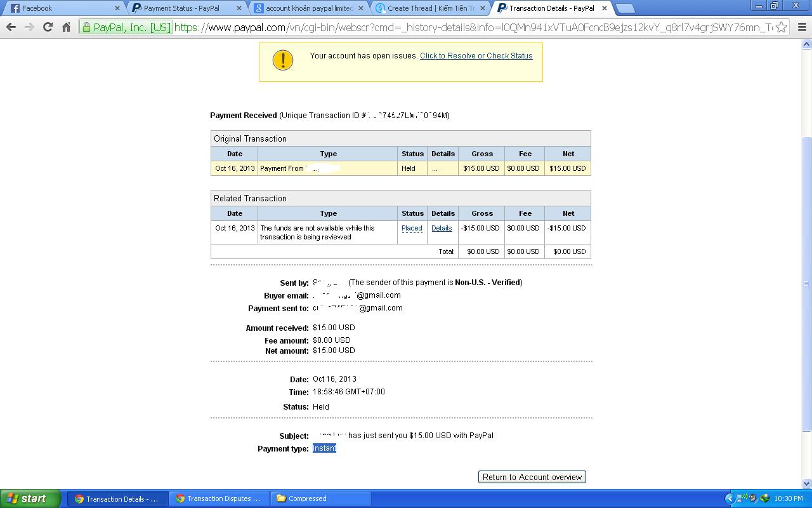Open Click to Resolve or Check Status link
Image resolution: width=812 pixels, height=508 pixels.
click(x=476, y=56)
